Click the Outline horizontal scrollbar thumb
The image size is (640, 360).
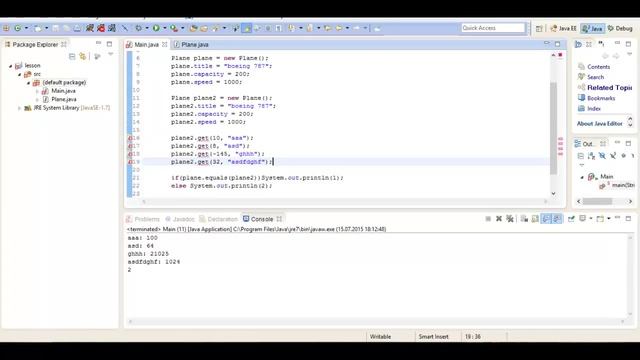pyautogui.click(x=597, y=201)
